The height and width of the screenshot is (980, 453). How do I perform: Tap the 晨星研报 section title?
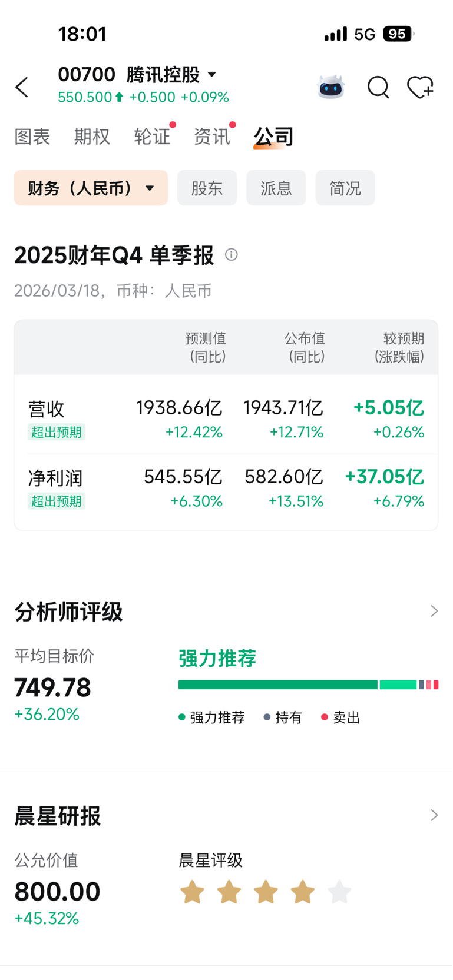58,816
